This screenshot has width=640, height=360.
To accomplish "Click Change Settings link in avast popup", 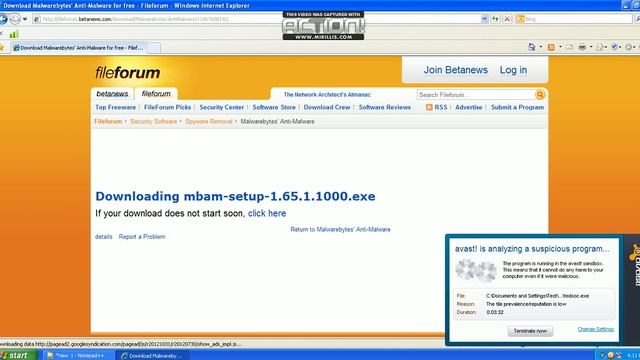I will click(x=596, y=329).
